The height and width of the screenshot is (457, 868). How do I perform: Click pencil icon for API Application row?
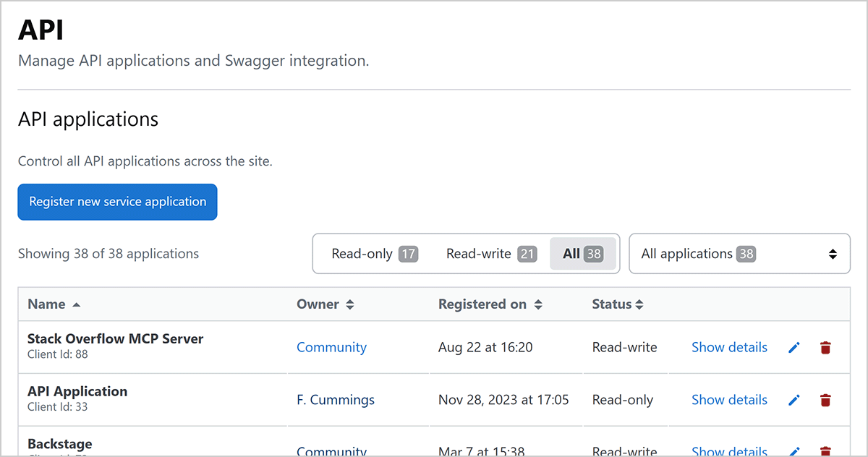(x=793, y=400)
